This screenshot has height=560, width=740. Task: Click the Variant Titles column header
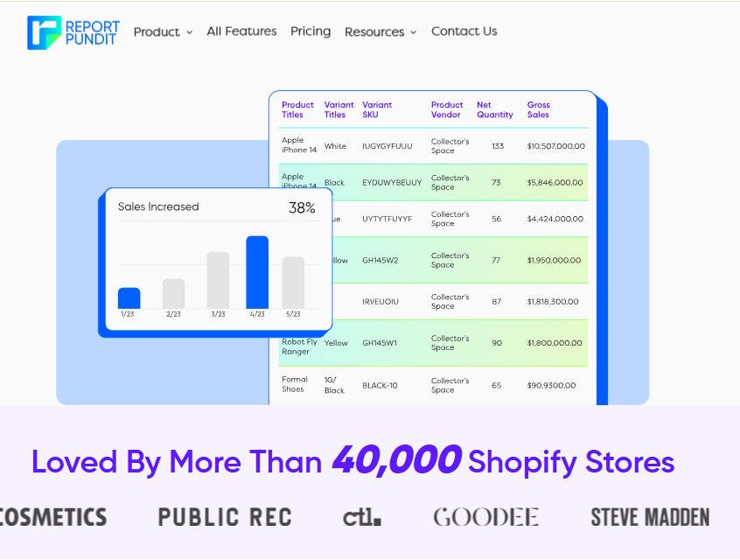coord(339,109)
